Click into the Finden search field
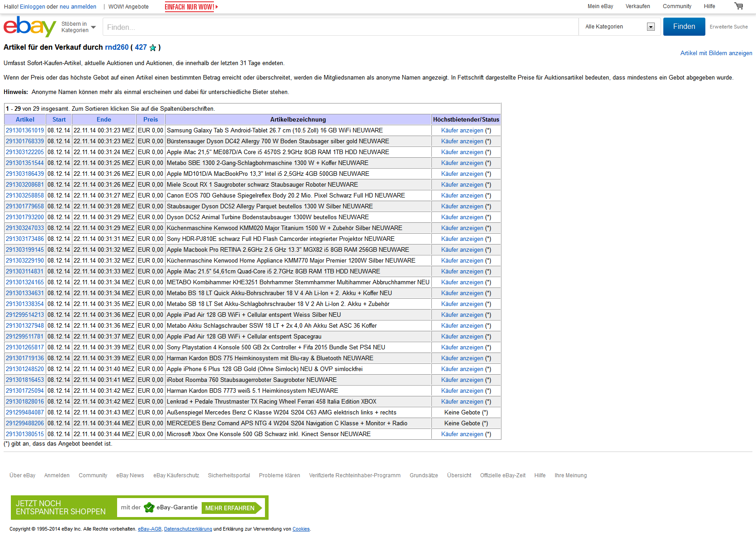756x555 pixels. [340, 27]
